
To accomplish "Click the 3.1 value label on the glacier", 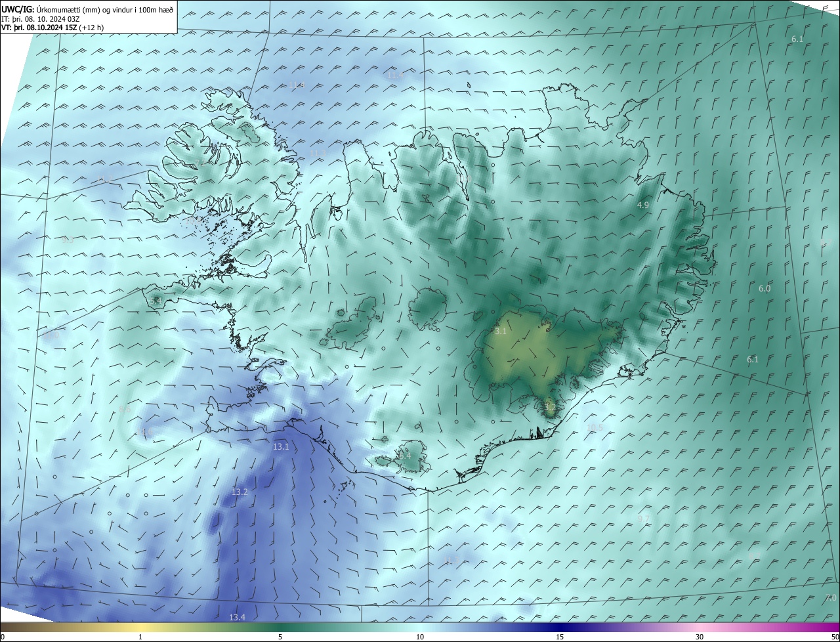I will pyautogui.click(x=501, y=332).
